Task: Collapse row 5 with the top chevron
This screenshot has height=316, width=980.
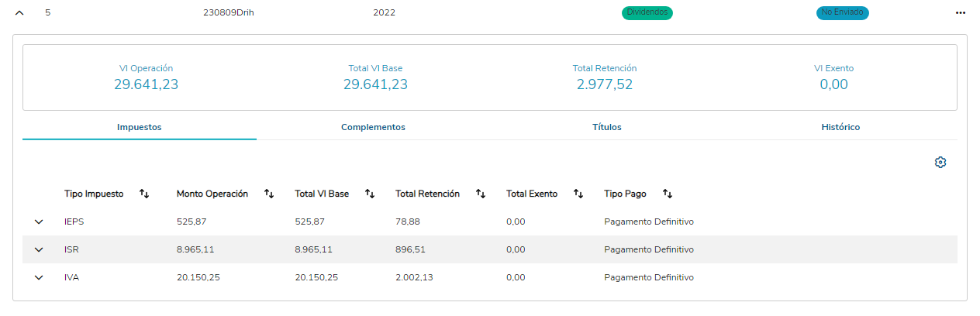Action: pyautogui.click(x=19, y=13)
